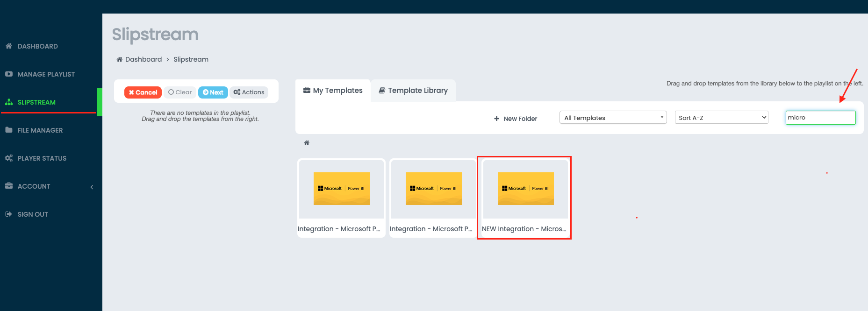Click the 'NEW Integration - Micros...' label
The height and width of the screenshot is (311, 868).
[524, 229]
